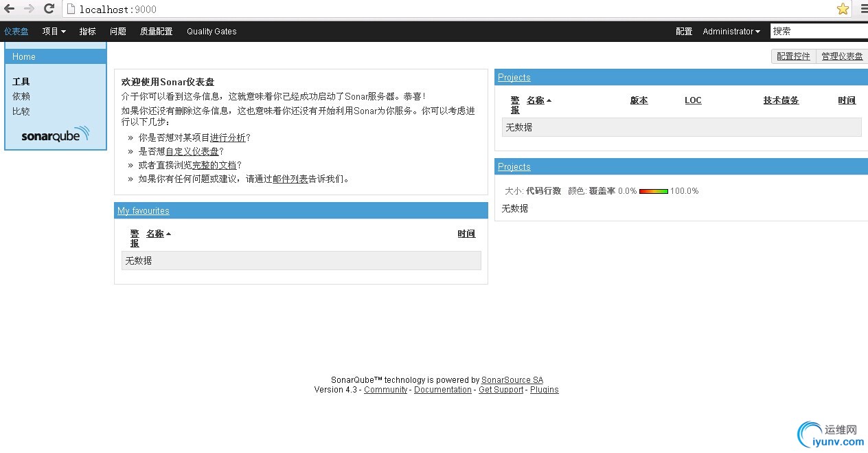Open the 质量配置 menu item
868x453 pixels.
(157, 31)
